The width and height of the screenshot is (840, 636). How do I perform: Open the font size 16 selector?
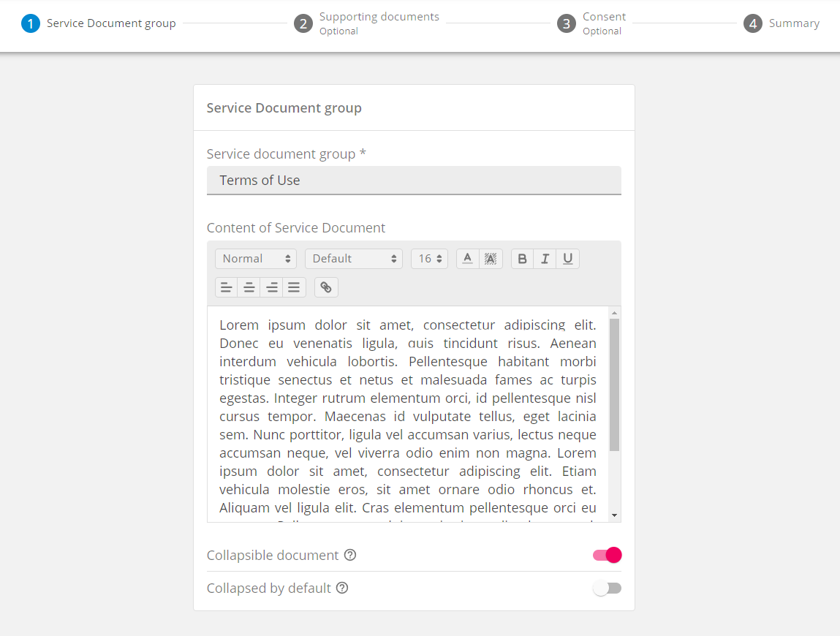[x=429, y=258]
